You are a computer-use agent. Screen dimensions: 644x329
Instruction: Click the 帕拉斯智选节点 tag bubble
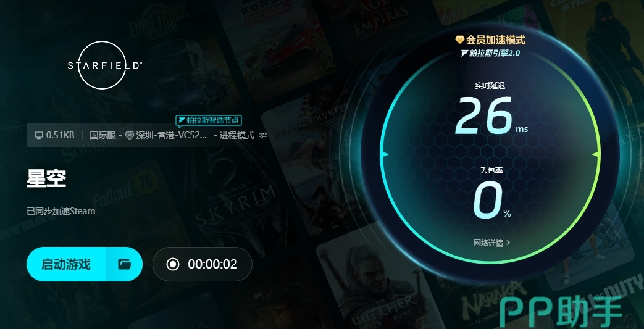(209, 120)
